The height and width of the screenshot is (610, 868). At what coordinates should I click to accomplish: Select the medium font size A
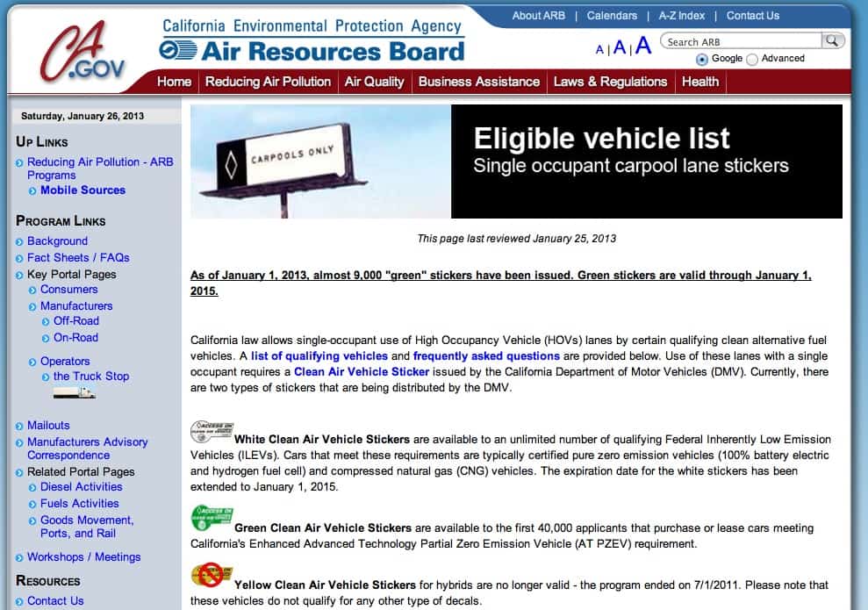pyautogui.click(x=620, y=47)
